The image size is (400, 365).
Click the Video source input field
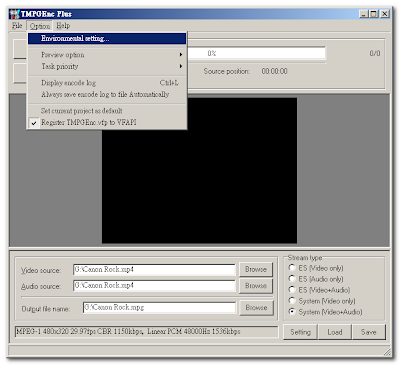(154, 269)
